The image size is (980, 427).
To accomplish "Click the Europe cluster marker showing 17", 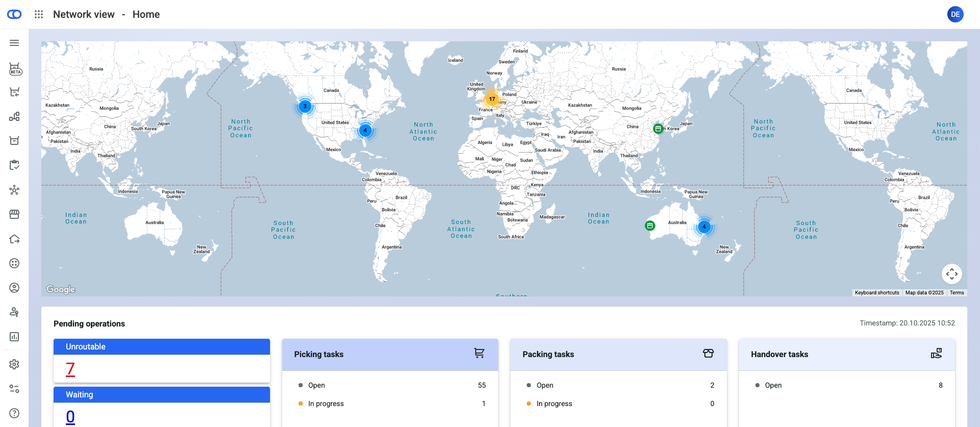I will pos(492,99).
